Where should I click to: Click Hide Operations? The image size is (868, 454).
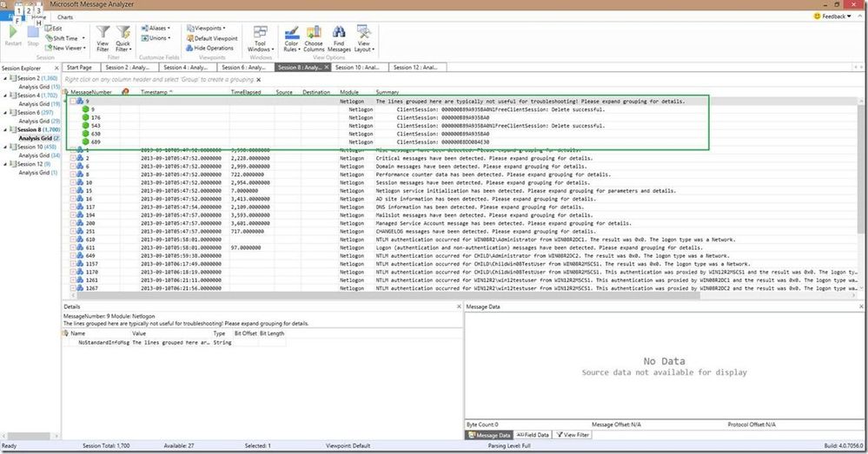tap(209, 48)
